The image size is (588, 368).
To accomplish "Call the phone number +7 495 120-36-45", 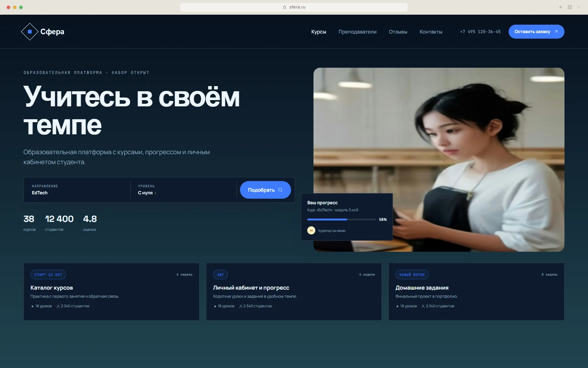I will [x=480, y=32].
